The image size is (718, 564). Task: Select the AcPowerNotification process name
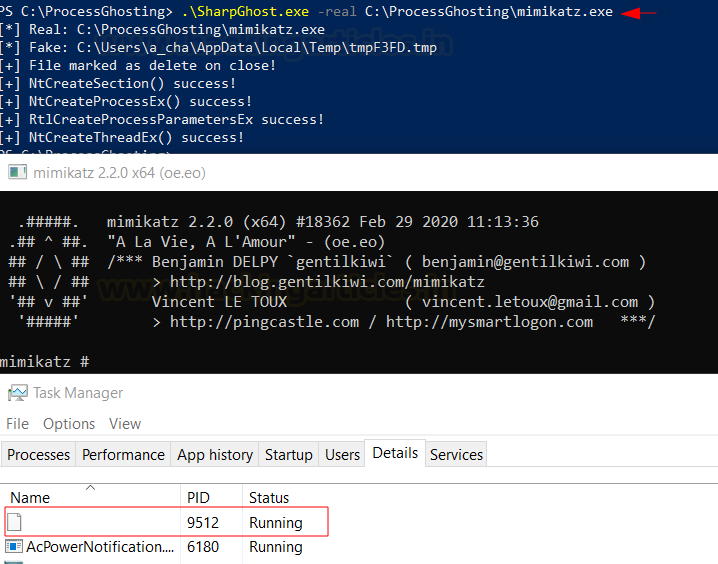(x=100, y=547)
